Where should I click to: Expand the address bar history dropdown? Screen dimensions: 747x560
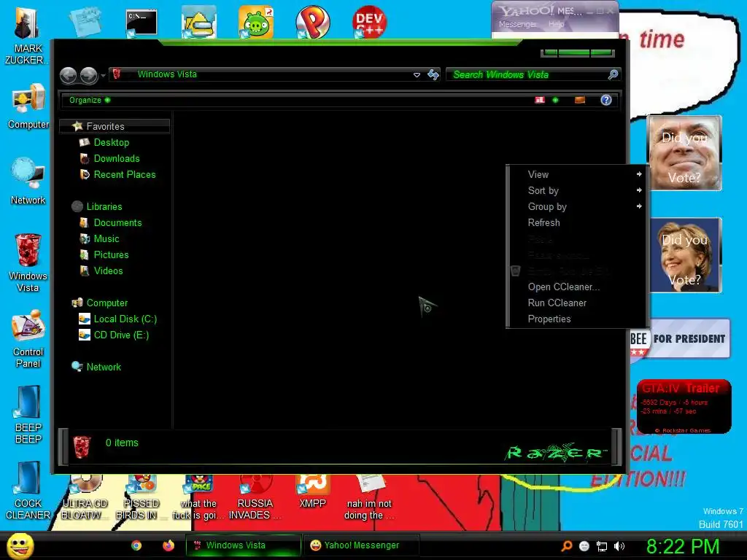tap(417, 75)
